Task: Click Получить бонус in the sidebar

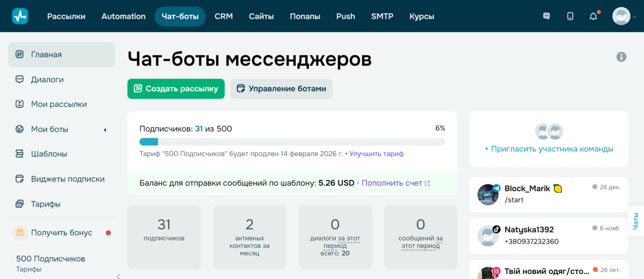Action: click(x=61, y=233)
